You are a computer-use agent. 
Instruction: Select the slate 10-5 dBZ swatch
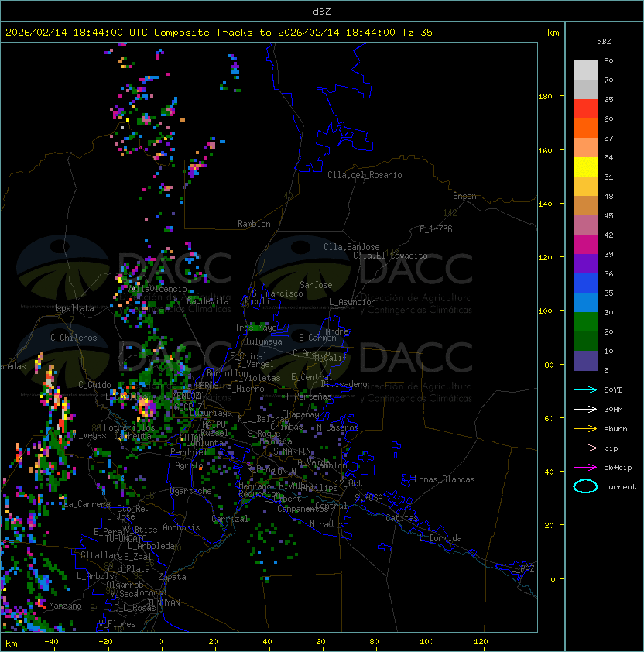click(x=585, y=361)
